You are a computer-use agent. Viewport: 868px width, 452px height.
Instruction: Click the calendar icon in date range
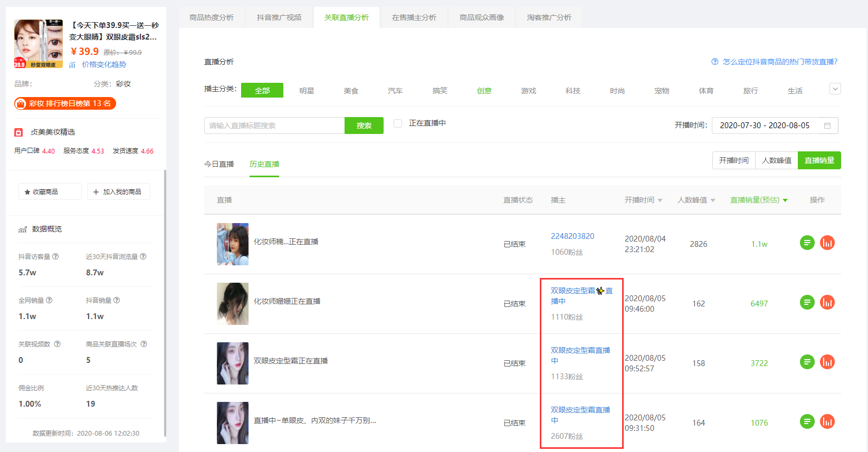[x=827, y=126]
